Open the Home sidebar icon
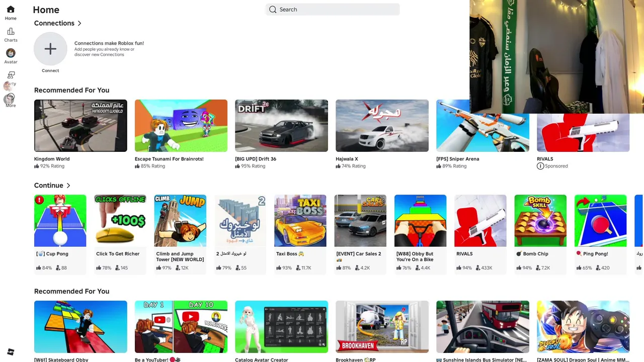The width and height of the screenshot is (644, 362). click(11, 10)
